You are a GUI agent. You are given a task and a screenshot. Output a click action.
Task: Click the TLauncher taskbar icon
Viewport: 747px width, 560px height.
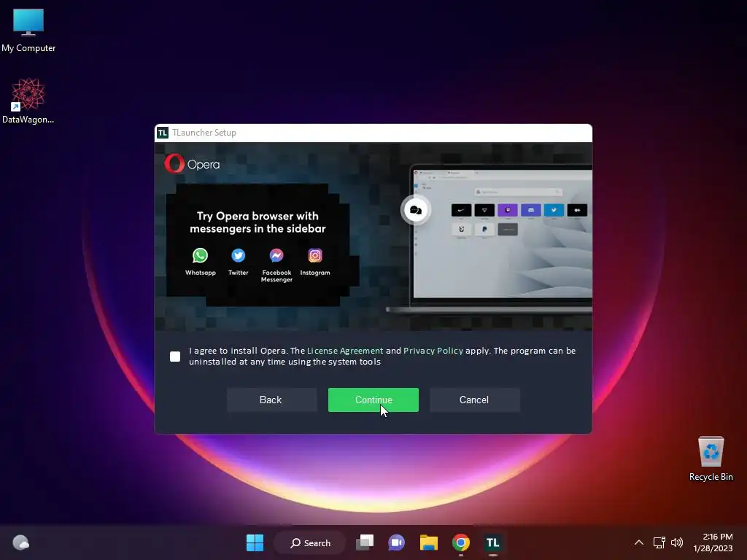[x=492, y=542]
